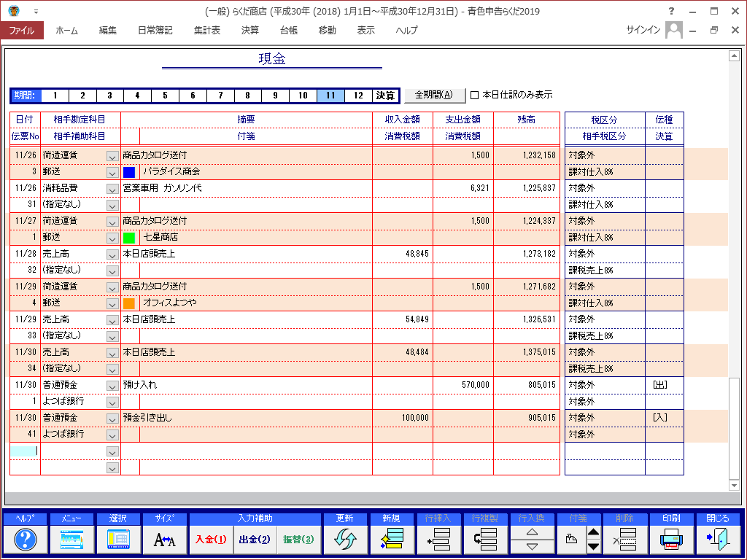Enable 本日仕訳のみ表示 checkbox
This screenshot has width=747, height=560.
click(x=474, y=96)
